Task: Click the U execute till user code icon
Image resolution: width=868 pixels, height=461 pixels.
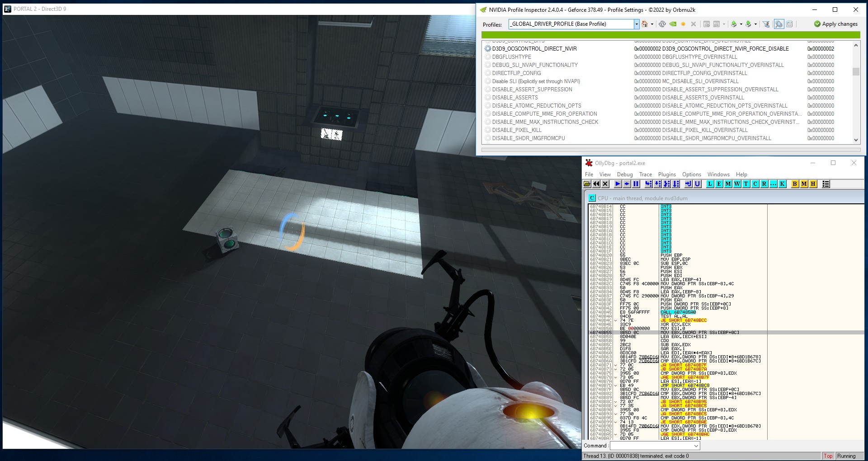Action: (x=698, y=184)
